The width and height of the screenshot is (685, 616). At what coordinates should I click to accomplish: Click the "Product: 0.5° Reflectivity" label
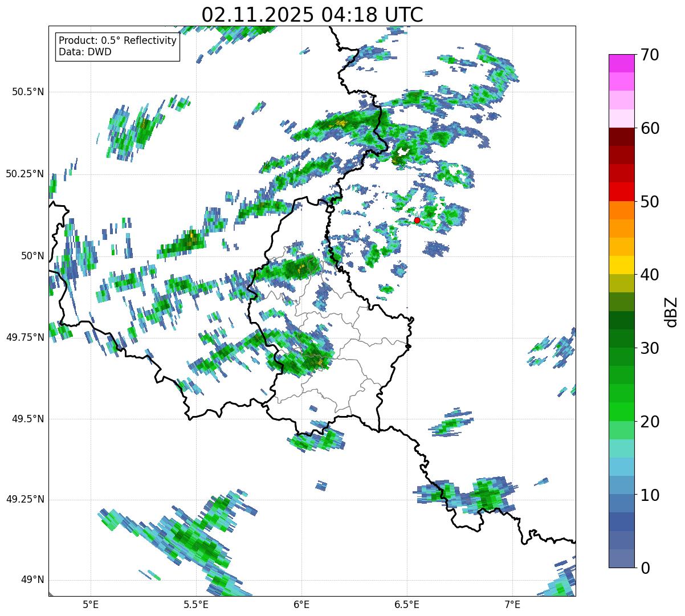pyautogui.click(x=117, y=41)
